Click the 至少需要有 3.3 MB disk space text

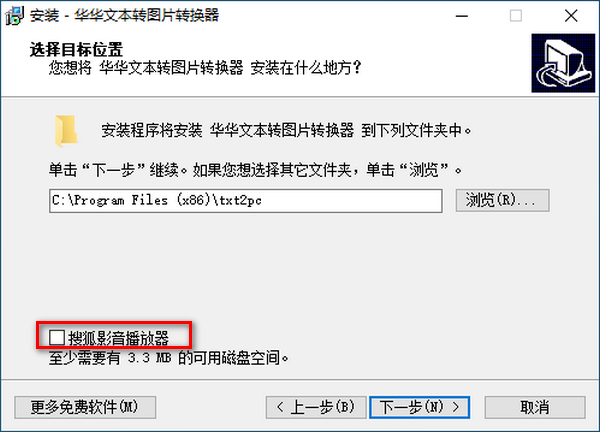168,358
